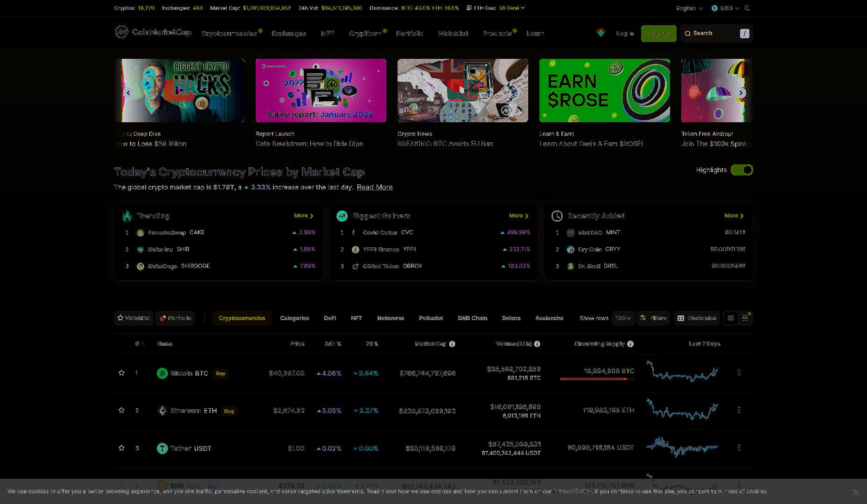
Task: Open the Filters button
Action: 653,318
